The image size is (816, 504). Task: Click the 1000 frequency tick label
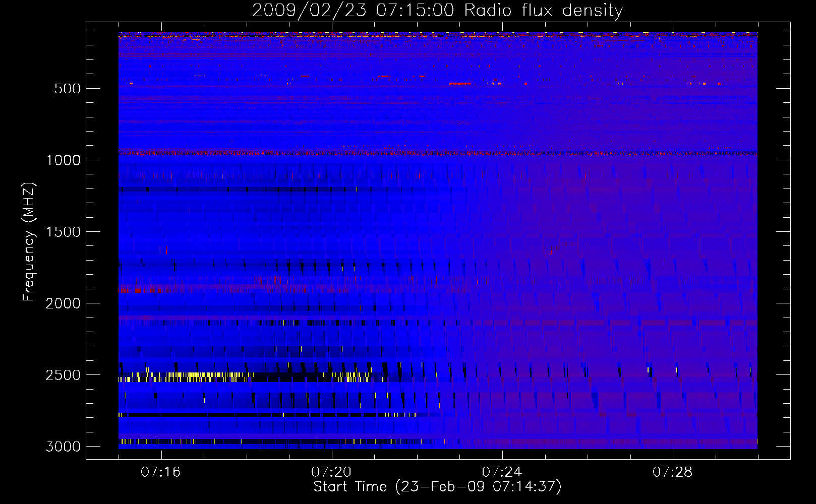point(63,160)
